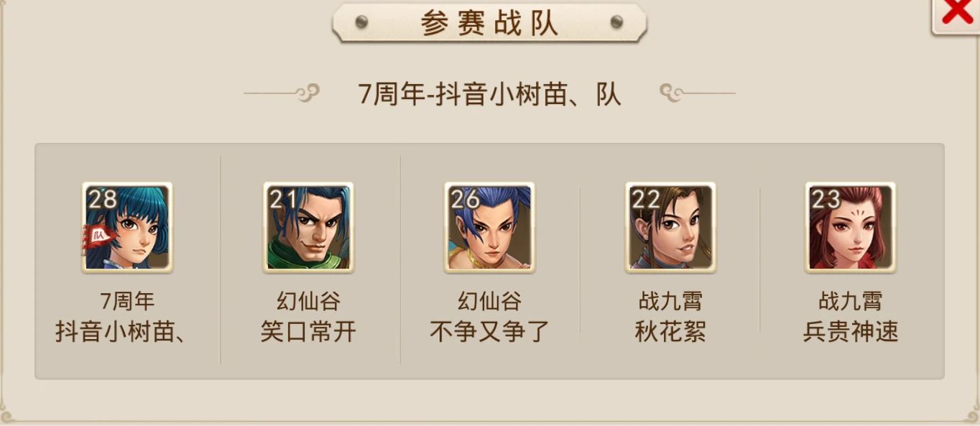Select 兵贵神速's red-haired character avatar
The width and height of the screenshot is (980, 426).
pyautogui.click(x=851, y=227)
